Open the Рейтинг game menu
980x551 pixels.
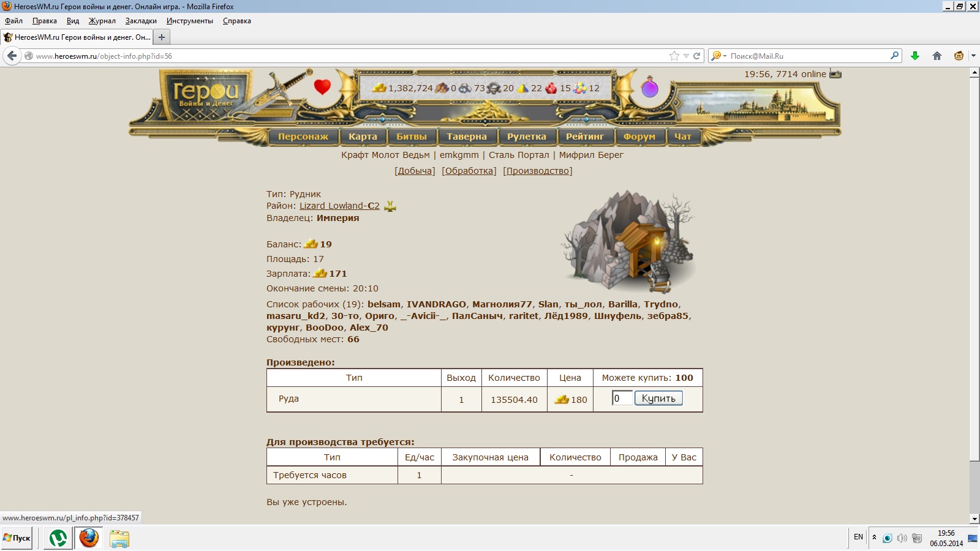click(x=585, y=137)
